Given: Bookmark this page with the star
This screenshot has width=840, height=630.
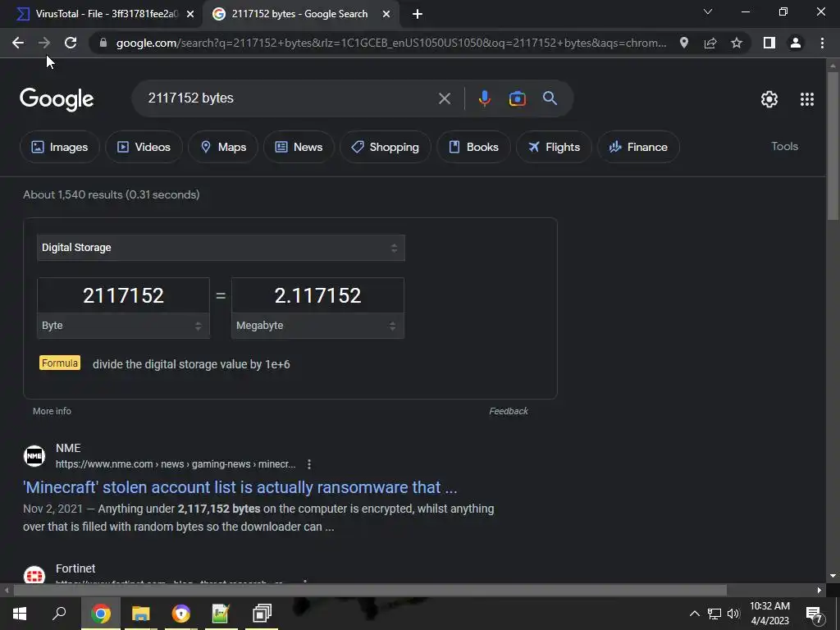Looking at the screenshot, I should coord(737,43).
